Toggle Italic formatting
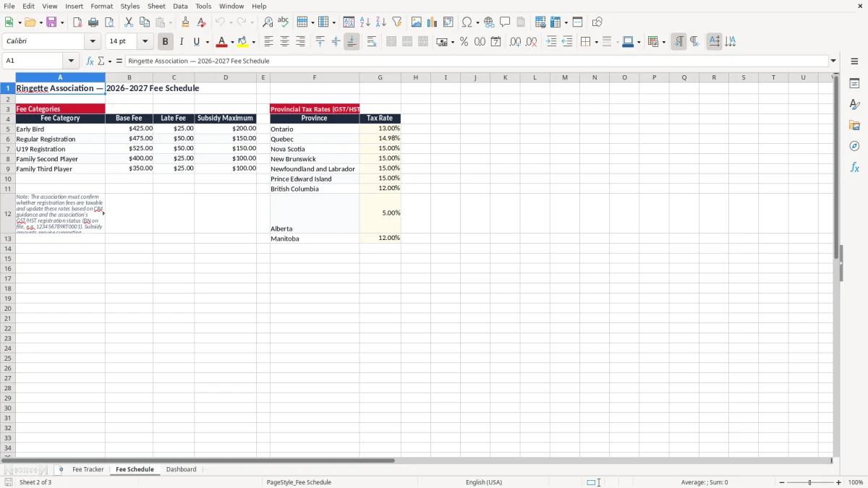Screen dimensions: 868x488 tap(181, 42)
